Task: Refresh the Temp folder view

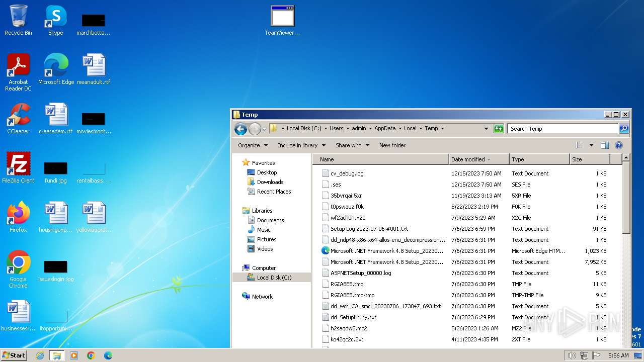Action: 499,129
